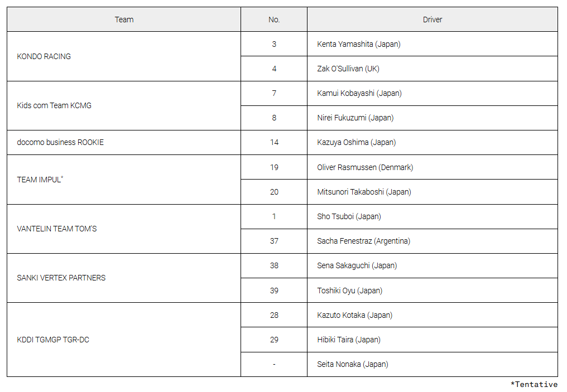Click the *Tentative footnote text
The image size is (567, 392).
(534, 384)
